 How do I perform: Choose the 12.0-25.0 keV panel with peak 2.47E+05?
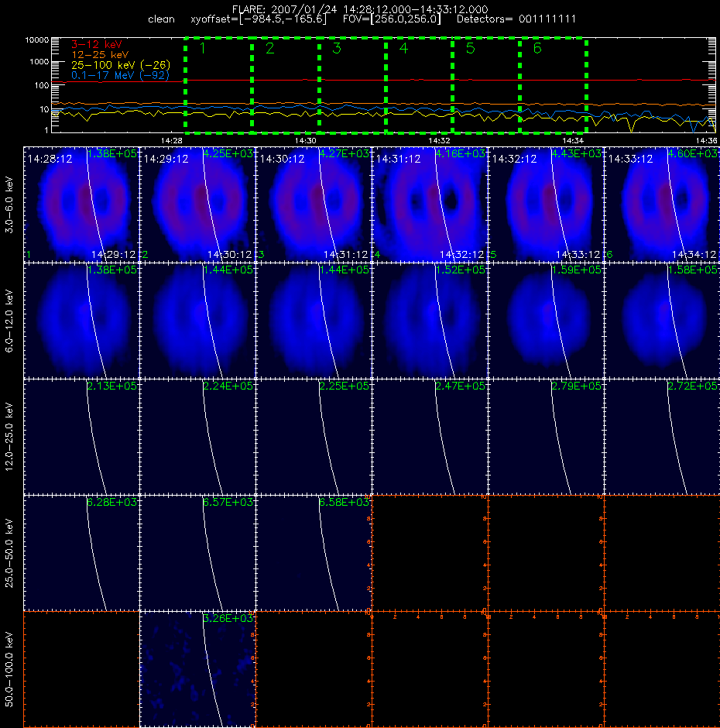click(x=430, y=437)
